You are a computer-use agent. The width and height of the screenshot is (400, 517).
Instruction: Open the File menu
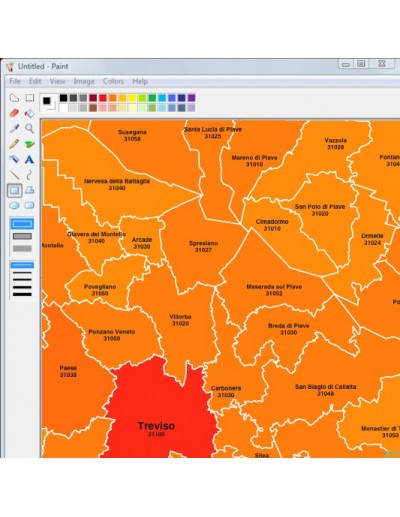pyautogui.click(x=15, y=81)
